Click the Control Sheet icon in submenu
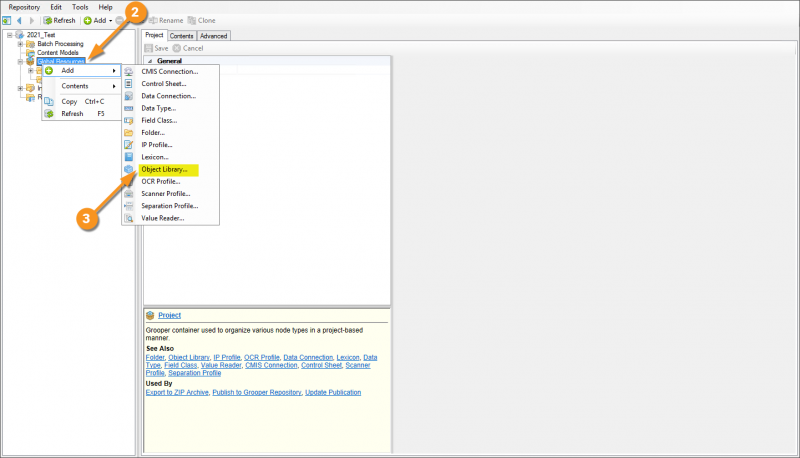The image size is (800, 458). [x=129, y=84]
